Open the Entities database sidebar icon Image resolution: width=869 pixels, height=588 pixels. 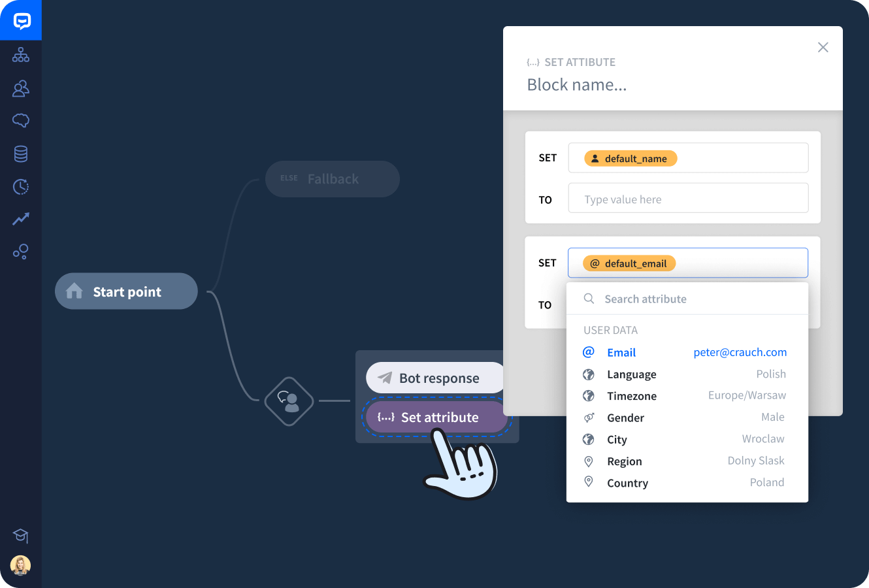tap(21, 154)
